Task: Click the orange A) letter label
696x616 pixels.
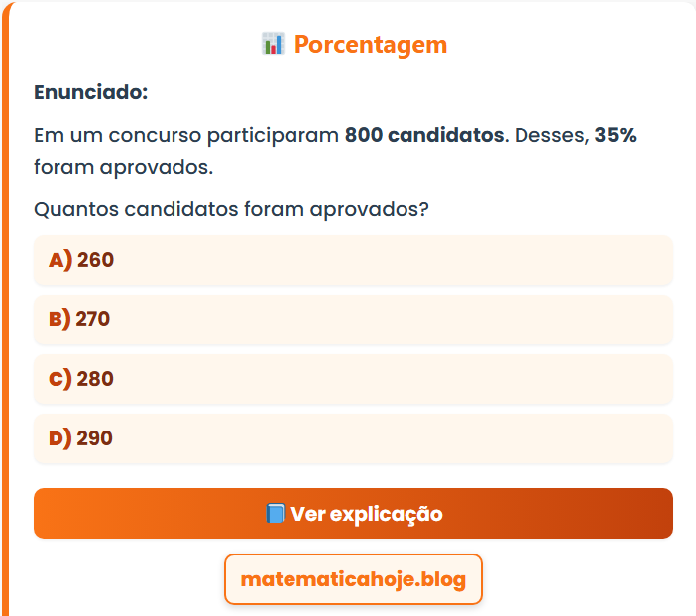Action: coord(60,260)
